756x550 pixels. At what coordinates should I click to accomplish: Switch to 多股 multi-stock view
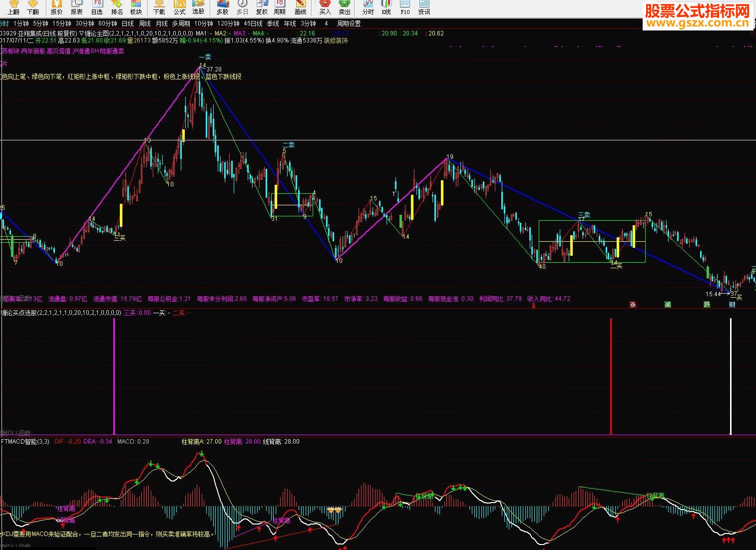click(222, 7)
